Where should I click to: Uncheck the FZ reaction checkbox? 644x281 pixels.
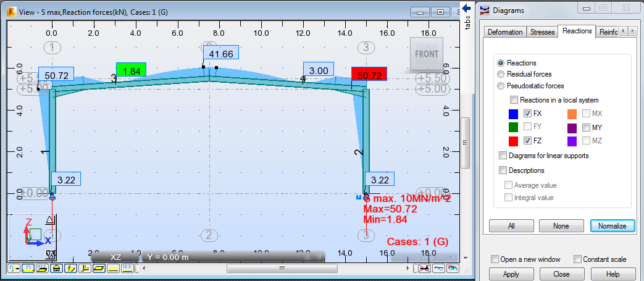tap(529, 141)
